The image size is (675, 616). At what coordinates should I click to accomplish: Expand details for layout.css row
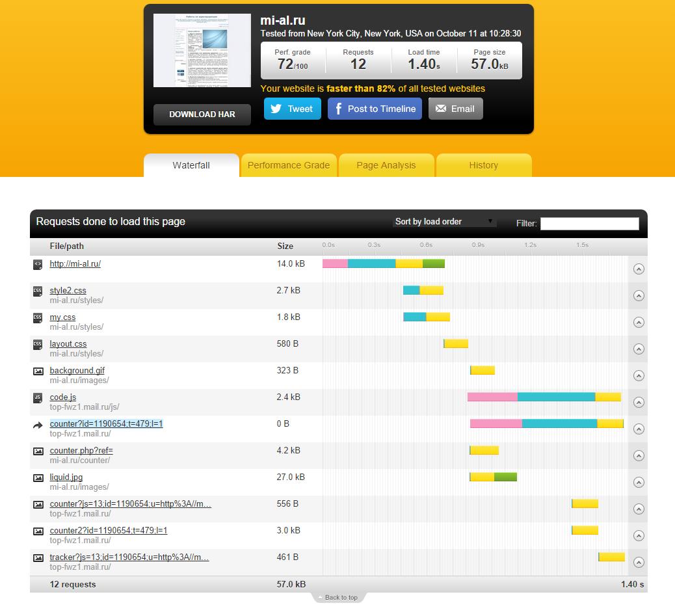[x=639, y=349]
